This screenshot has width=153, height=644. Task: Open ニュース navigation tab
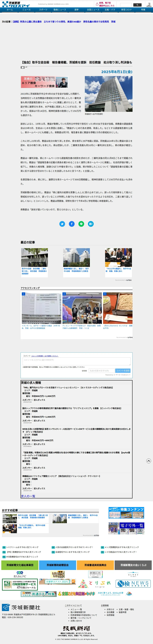26,10
